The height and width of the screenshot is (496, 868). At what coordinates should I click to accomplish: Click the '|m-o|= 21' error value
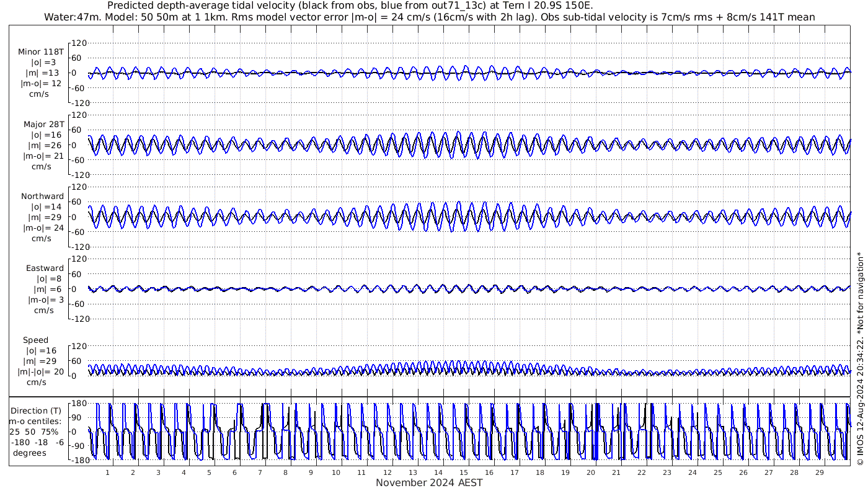pyautogui.click(x=41, y=156)
